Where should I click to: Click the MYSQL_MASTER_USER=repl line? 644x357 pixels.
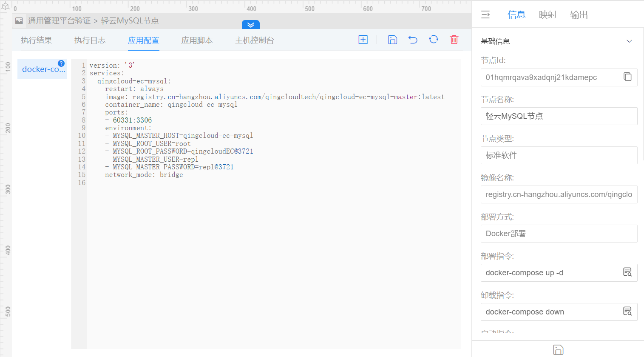pyautogui.click(x=152, y=159)
